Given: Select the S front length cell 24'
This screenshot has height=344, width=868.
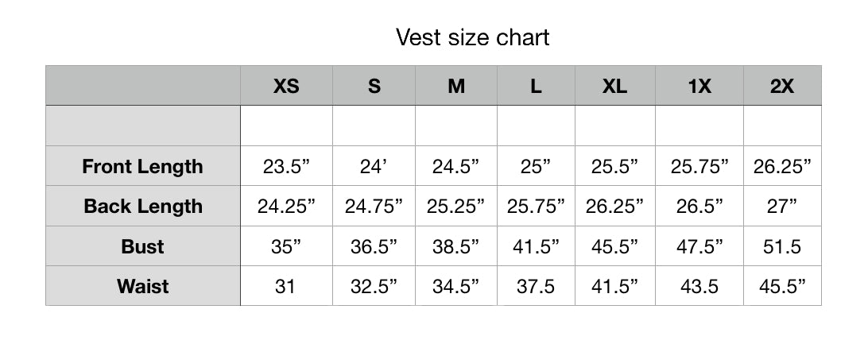Looking at the screenshot, I should tap(374, 167).
